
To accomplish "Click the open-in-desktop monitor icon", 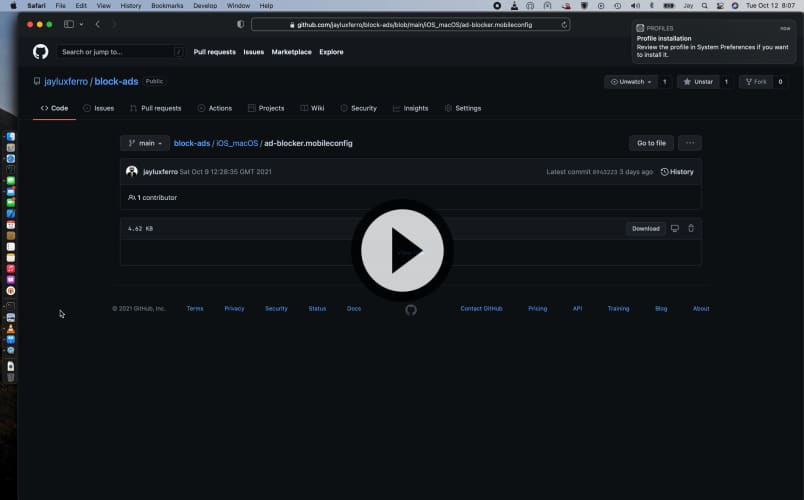I will pyautogui.click(x=675, y=229).
